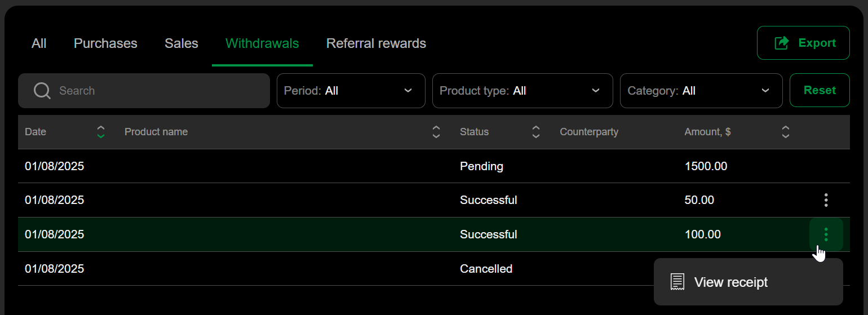Click the receipt icon in popup
Image resolution: width=868 pixels, height=315 pixels.
click(x=677, y=282)
